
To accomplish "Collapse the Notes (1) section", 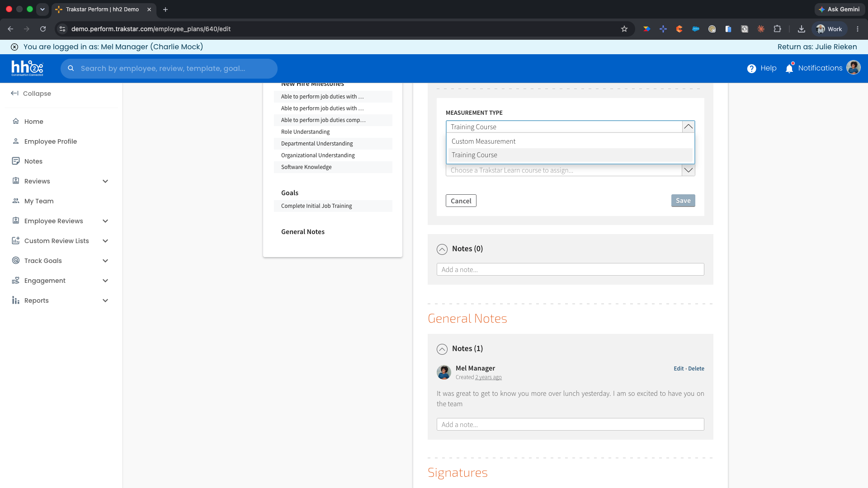I will [x=442, y=349].
